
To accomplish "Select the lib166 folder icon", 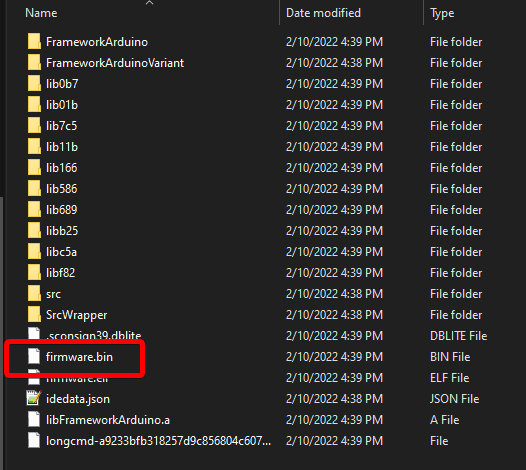I will 34,167.
